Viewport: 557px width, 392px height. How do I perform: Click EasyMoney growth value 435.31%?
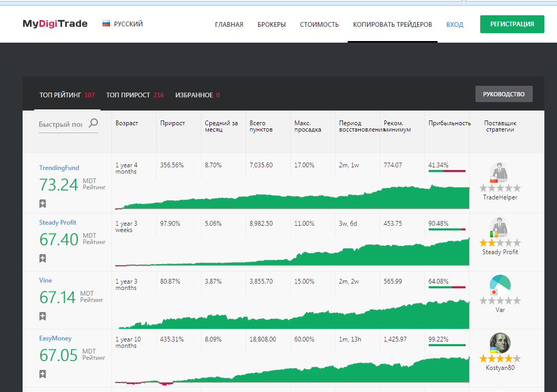(172, 339)
